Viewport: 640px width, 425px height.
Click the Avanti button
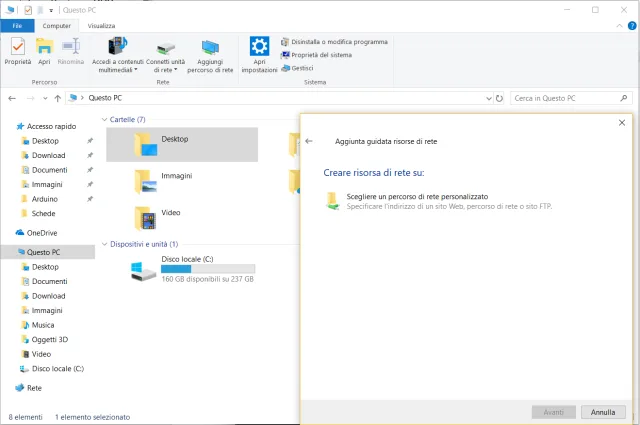tap(553, 412)
